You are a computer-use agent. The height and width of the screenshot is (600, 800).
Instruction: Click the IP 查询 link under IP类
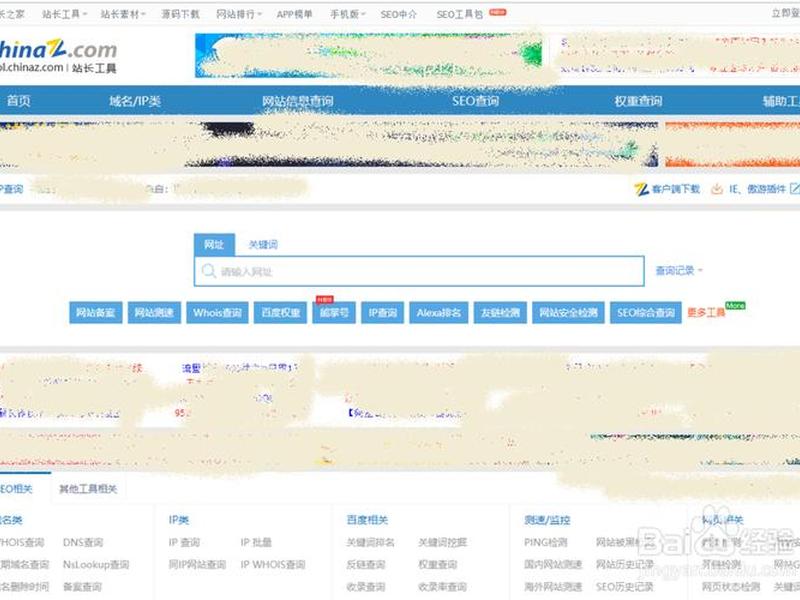[184, 542]
